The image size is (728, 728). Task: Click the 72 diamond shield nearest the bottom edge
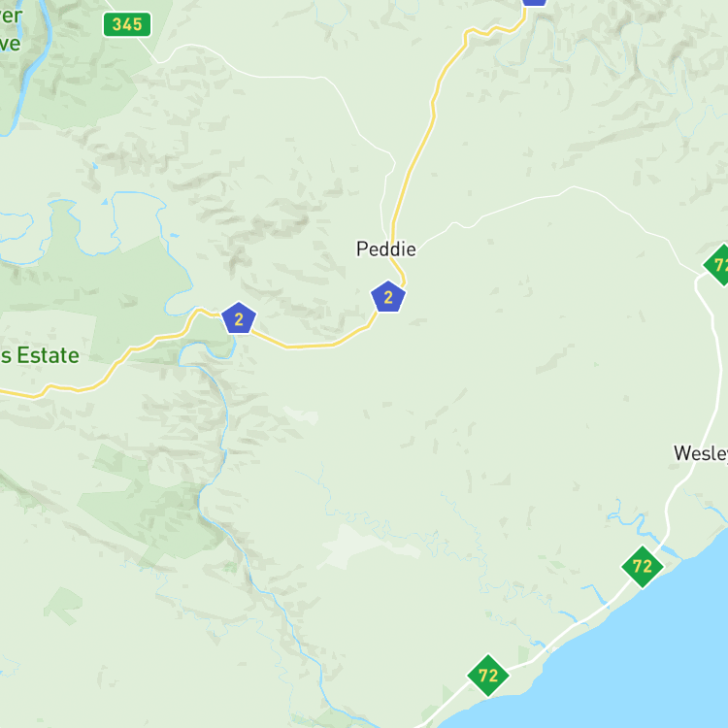(x=488, y=676)
